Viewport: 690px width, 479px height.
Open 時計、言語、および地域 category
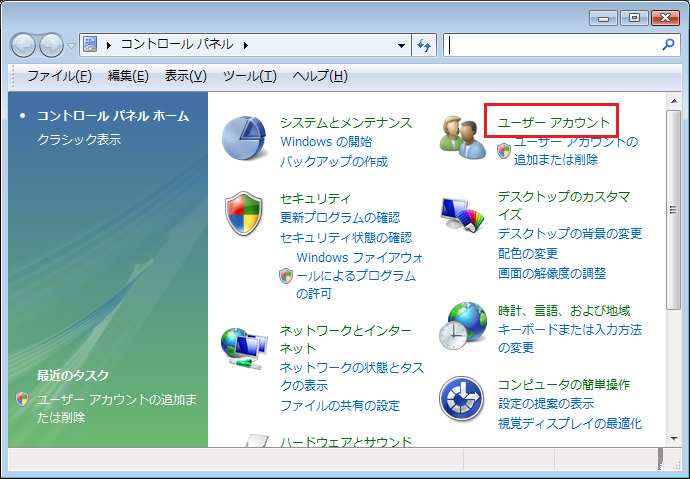[564, 311]
